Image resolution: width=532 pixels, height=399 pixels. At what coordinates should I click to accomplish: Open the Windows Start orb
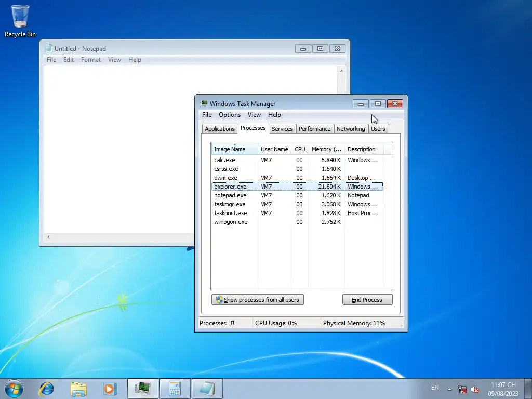[x=14, y=389]
